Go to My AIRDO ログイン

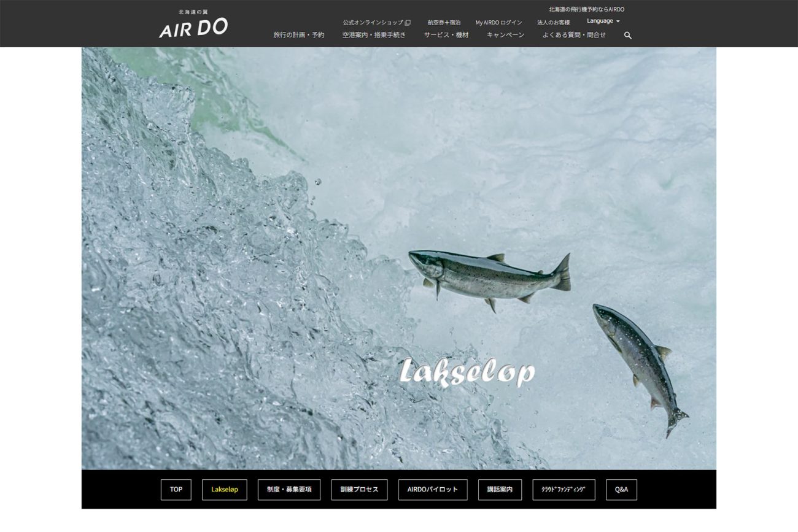click(499, 23)
